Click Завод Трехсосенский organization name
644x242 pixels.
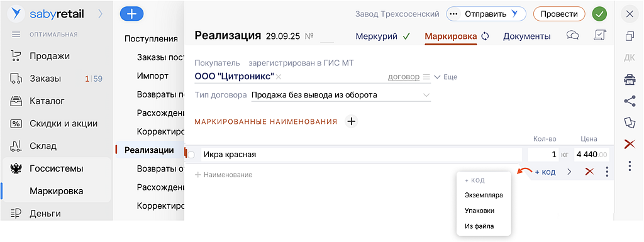click(x=397, y=14)
